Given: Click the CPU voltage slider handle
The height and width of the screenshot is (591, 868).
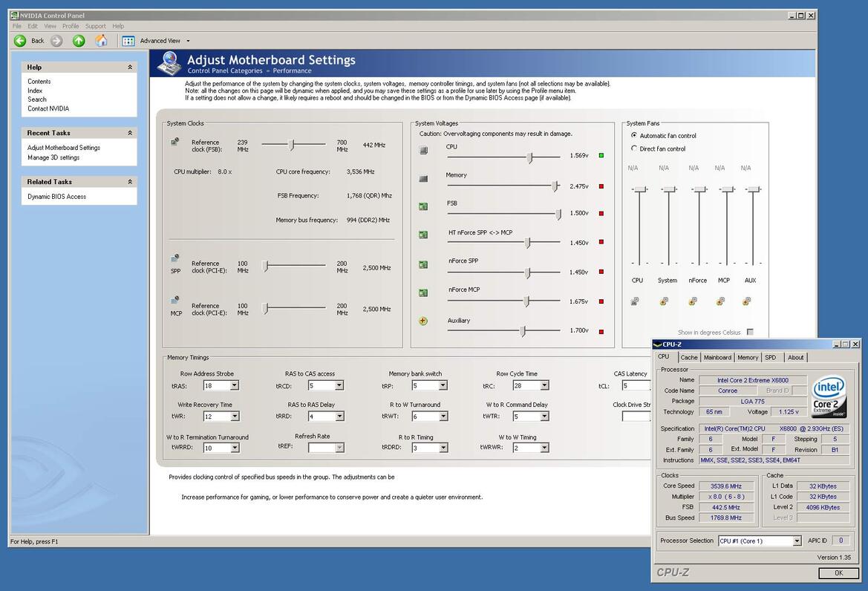Looking at the screenshot, I should 529,157.
